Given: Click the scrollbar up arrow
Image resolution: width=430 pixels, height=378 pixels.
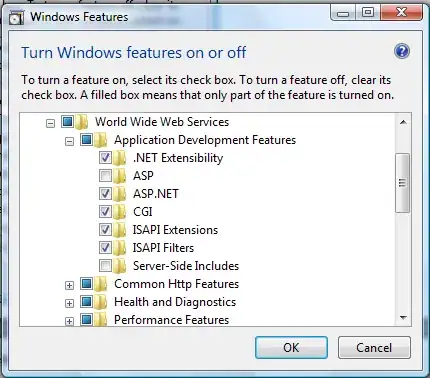Looking at the screenshot, I should (403, 122).
